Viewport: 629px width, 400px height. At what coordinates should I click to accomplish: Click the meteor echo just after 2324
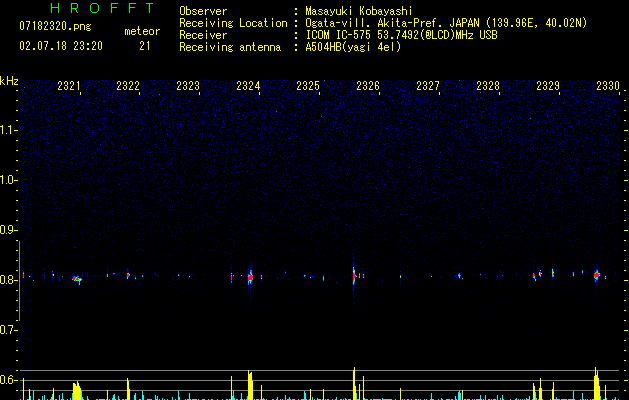[250, 277]
